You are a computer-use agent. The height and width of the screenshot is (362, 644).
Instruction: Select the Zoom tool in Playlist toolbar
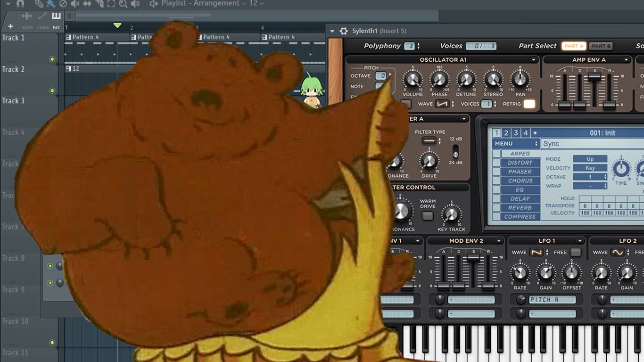coord(123,3)
